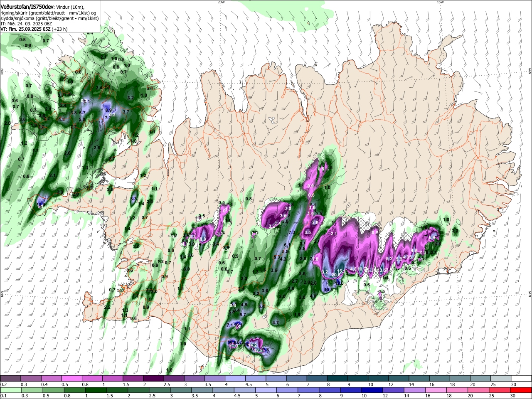Pick the snow-scale swatch starting at 0.2
Screen dimensions: 532x399
pyautogui.click(x=10, y=379)
